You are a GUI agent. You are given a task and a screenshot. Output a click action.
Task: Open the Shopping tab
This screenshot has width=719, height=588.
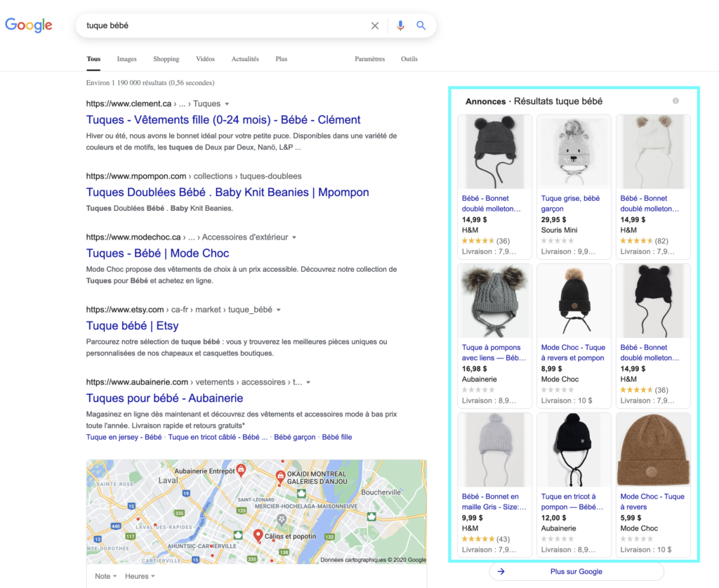(x=166, y=59)
